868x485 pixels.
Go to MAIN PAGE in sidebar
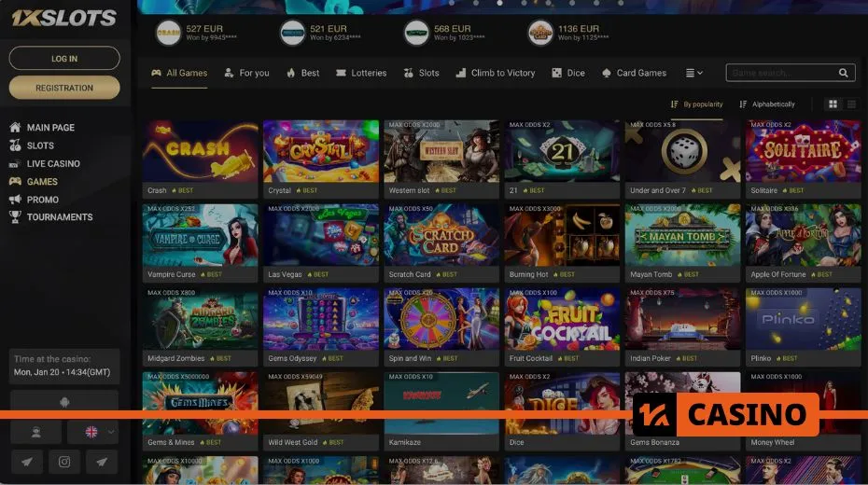point(42,127)
